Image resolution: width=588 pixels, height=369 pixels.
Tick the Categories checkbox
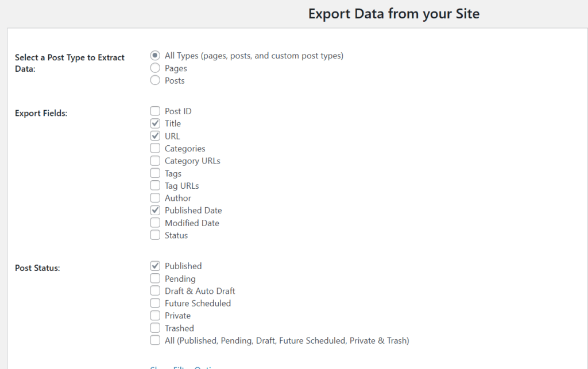point(155,149)
